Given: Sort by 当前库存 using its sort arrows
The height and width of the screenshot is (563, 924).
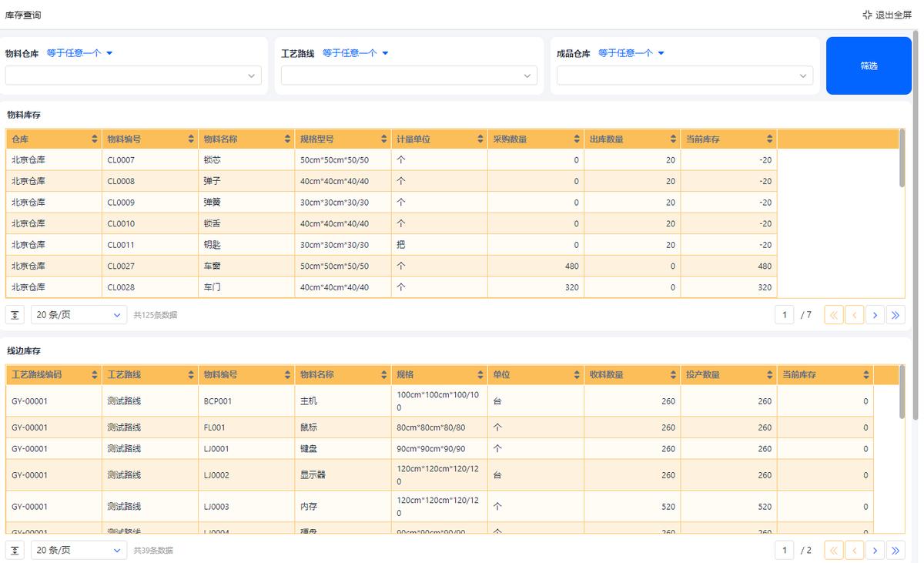Looking at the screenshot, I should tap(768, 139).
